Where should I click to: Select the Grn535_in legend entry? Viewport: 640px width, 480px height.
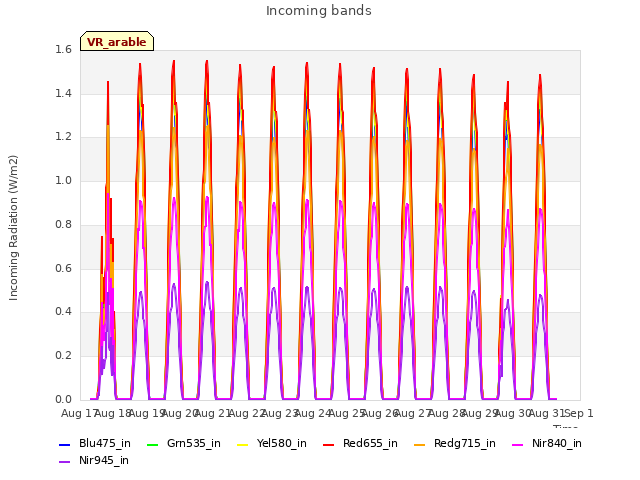pos(184,444)
